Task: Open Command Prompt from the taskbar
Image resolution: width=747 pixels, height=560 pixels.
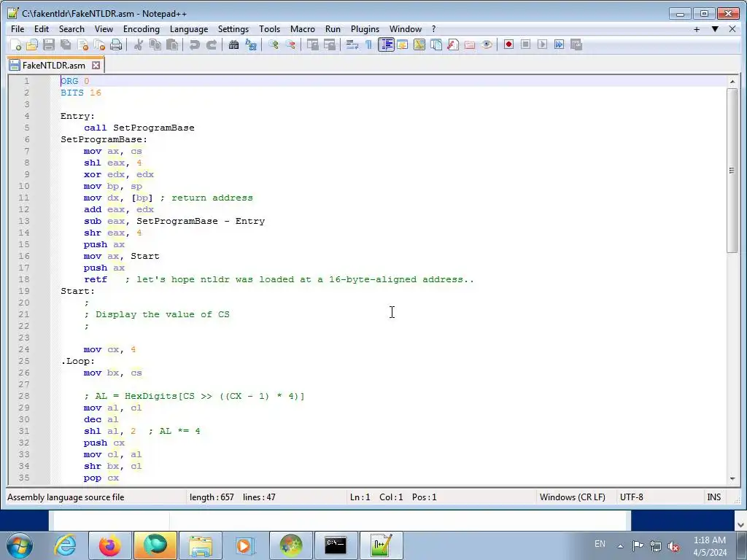Action: [x=336, y=545]
